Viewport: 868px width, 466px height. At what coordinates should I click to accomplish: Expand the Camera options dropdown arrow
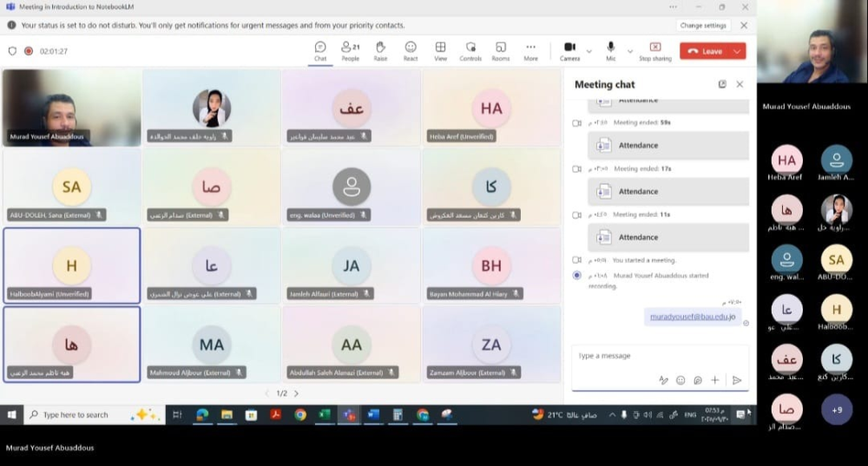coord(589,51)
